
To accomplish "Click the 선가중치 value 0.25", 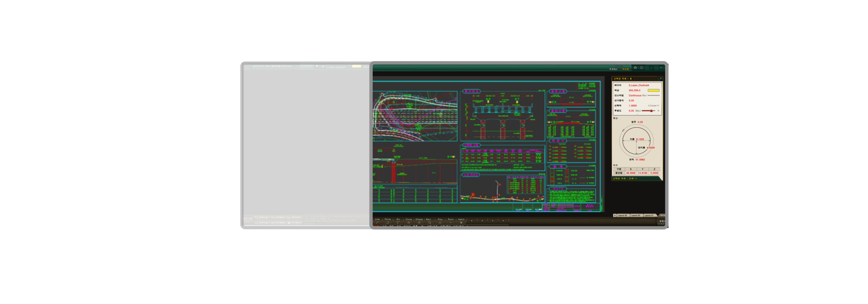I will click(631, 100).
